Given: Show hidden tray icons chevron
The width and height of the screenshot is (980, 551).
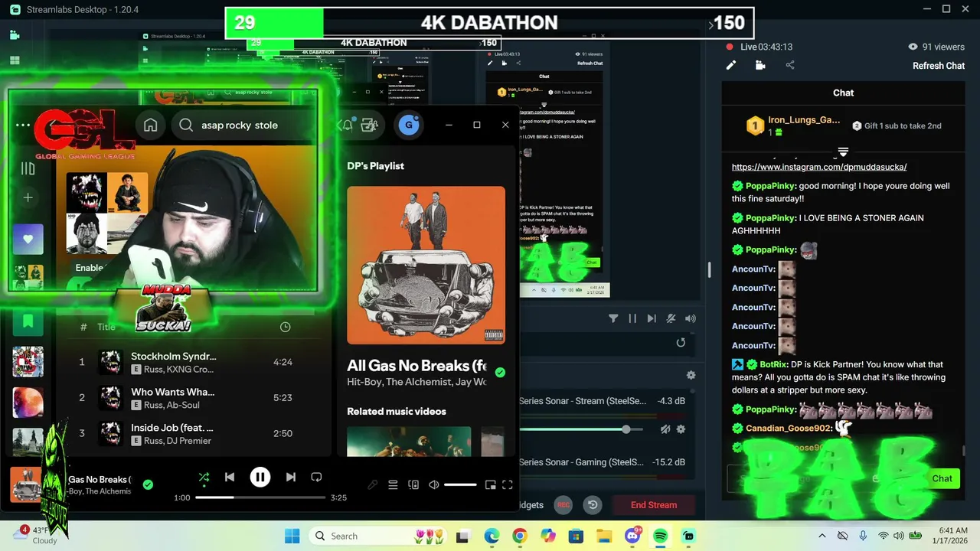Looking at the screenshot, I should pyautogui.click(x=822, y=536).
